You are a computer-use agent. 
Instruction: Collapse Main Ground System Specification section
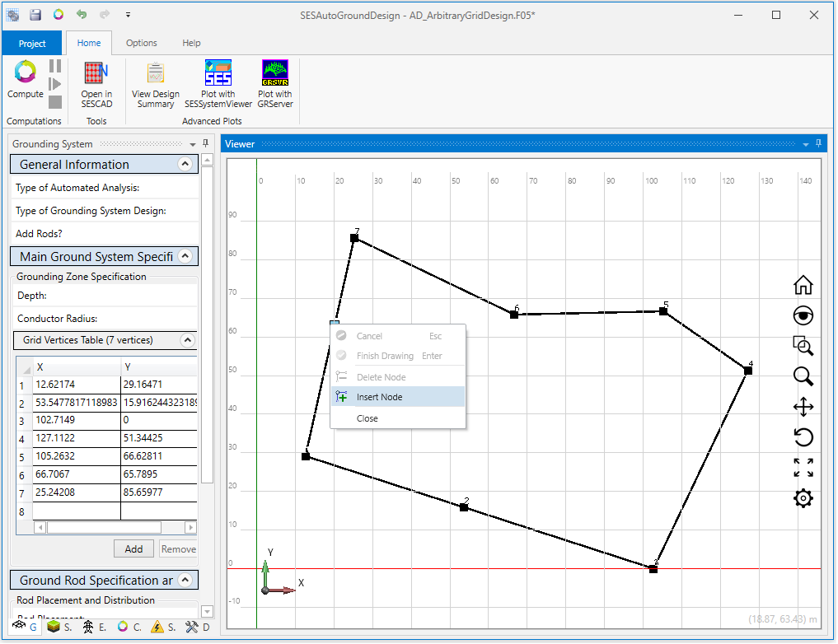click(185, 256)
